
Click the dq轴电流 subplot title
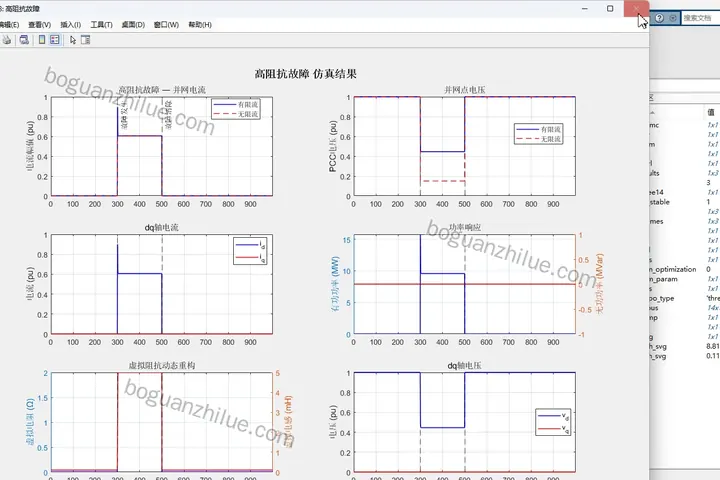(x=162, y=227)
